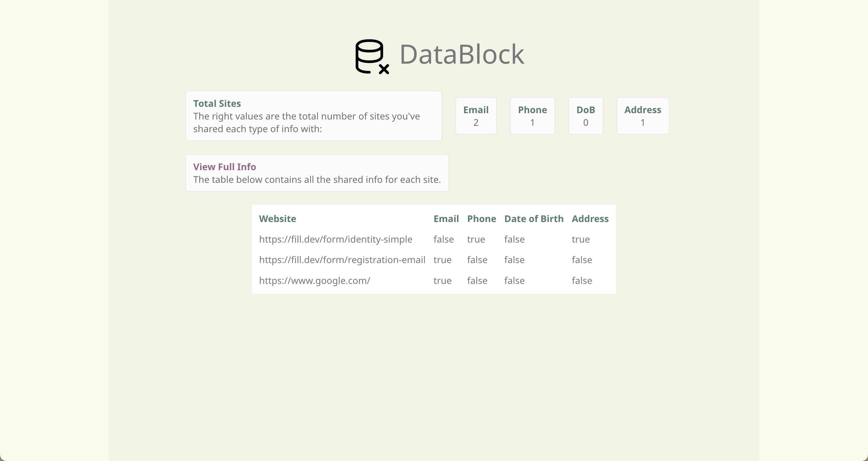
Task: Click the Total Sites heading
Action: click(217, 103)
